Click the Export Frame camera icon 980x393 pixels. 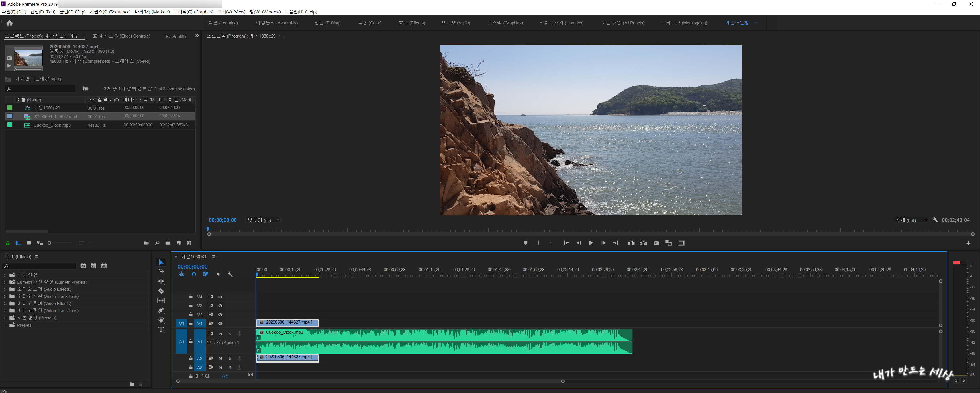(x=656, y=243)
